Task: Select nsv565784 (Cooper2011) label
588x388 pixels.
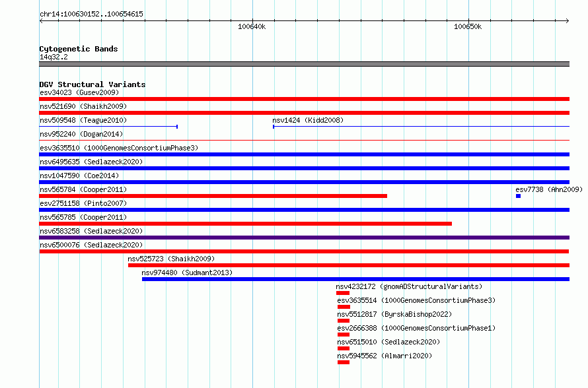Action: pos(83,189)
